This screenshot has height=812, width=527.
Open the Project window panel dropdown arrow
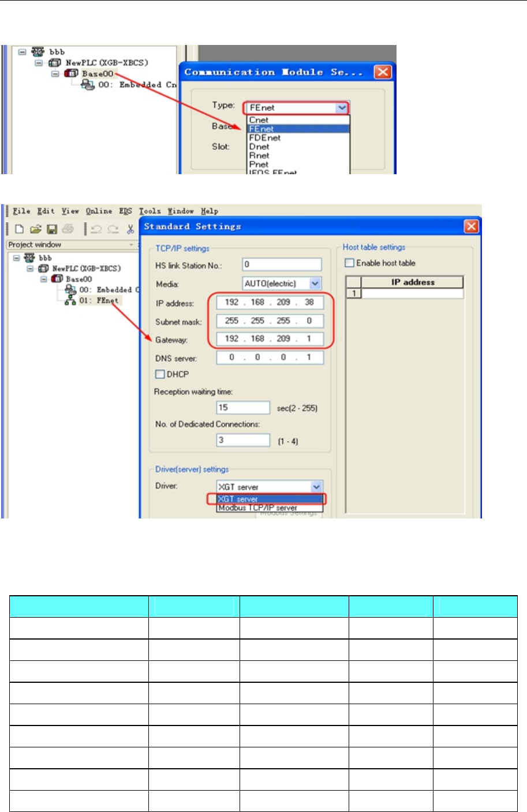(x=132, y=245)
